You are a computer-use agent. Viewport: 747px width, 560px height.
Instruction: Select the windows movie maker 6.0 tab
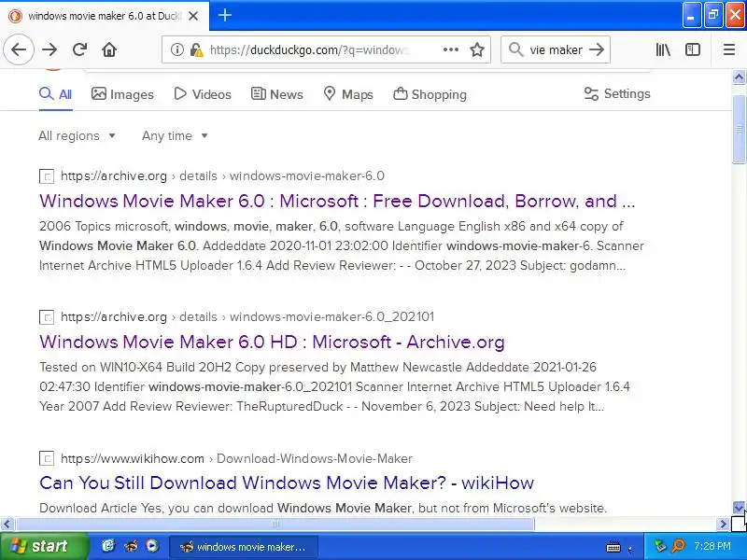pyautogui.click(x=105, y=16)
